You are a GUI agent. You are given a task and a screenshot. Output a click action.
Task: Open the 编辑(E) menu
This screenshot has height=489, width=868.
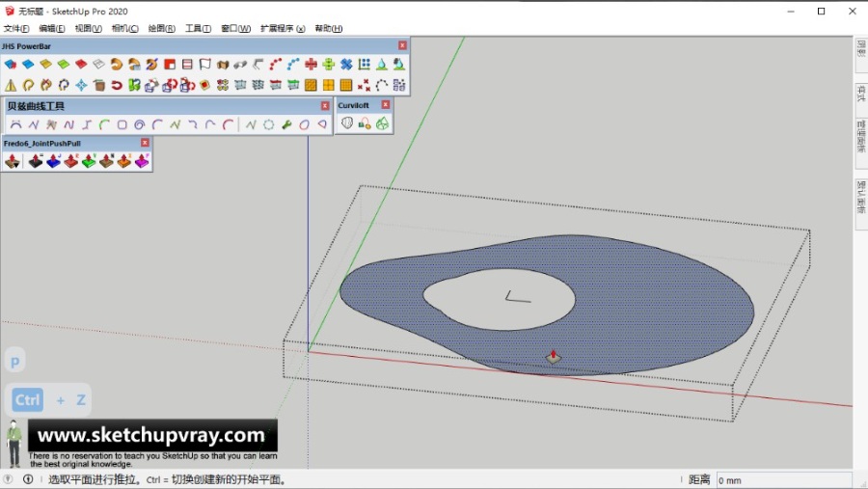(x=51, y=28)
